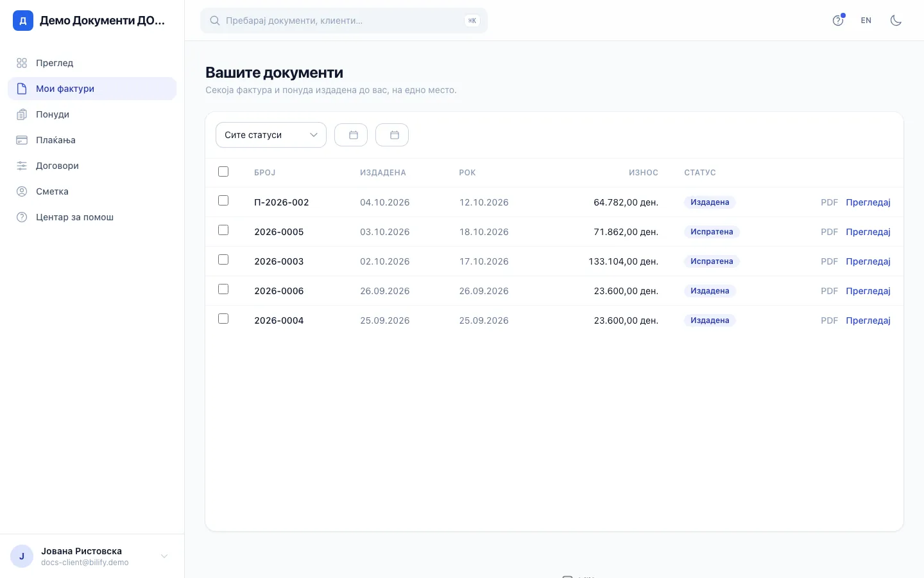Check the box for invoice П-2026-002
The width and height of the screenshot is (924, 578).
[223, 200]
